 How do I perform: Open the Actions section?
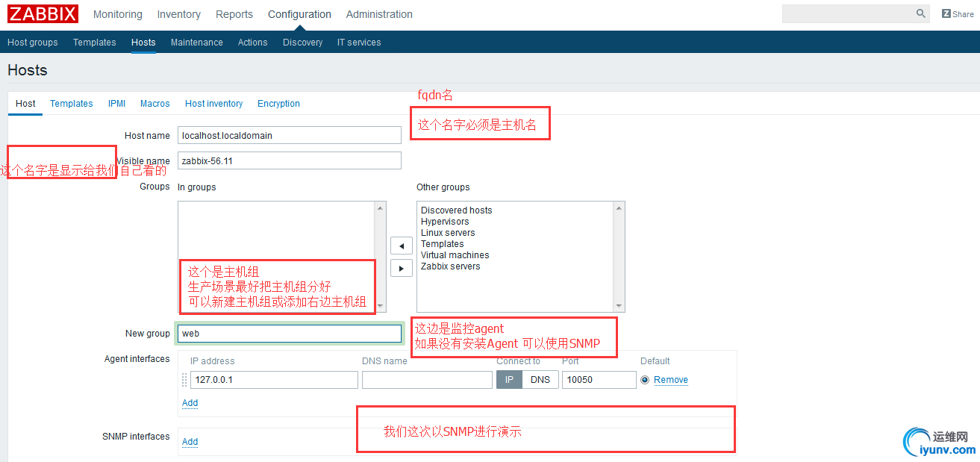(x=253, y=43)
